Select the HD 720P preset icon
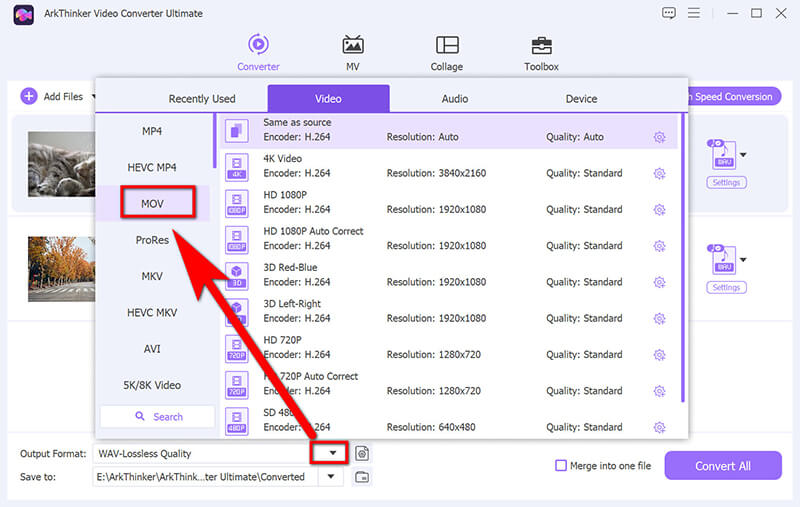Screen dimensions: 800x507 (237, 348)
